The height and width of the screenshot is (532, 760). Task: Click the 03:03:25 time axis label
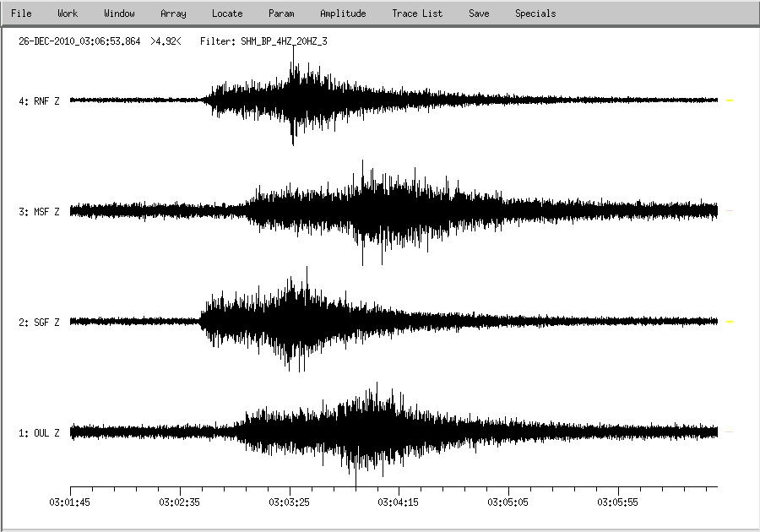click(290, 502)
